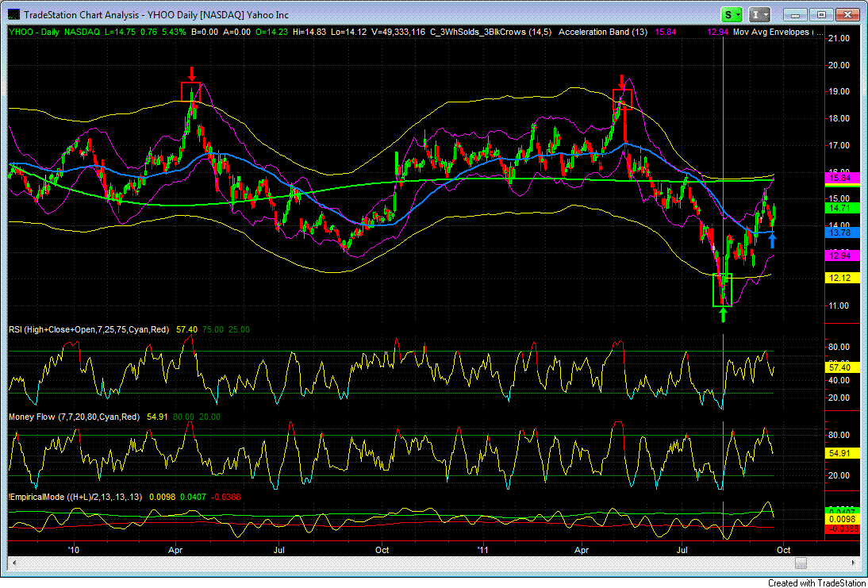
Task: Click the TradeStation icon in the title bar
Action: pos(14,15)
